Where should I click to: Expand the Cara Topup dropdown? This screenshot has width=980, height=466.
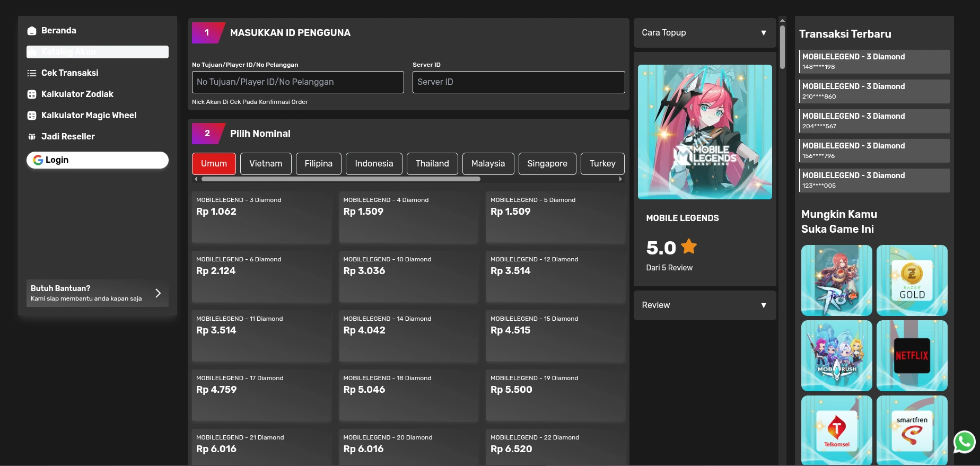pos(704,33)
